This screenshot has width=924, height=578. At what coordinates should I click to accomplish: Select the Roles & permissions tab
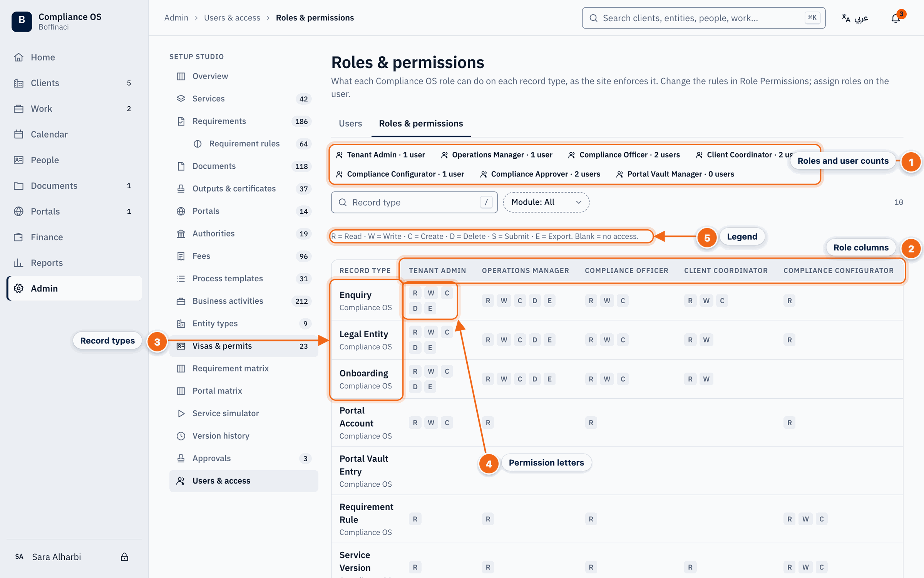point(421,124)
